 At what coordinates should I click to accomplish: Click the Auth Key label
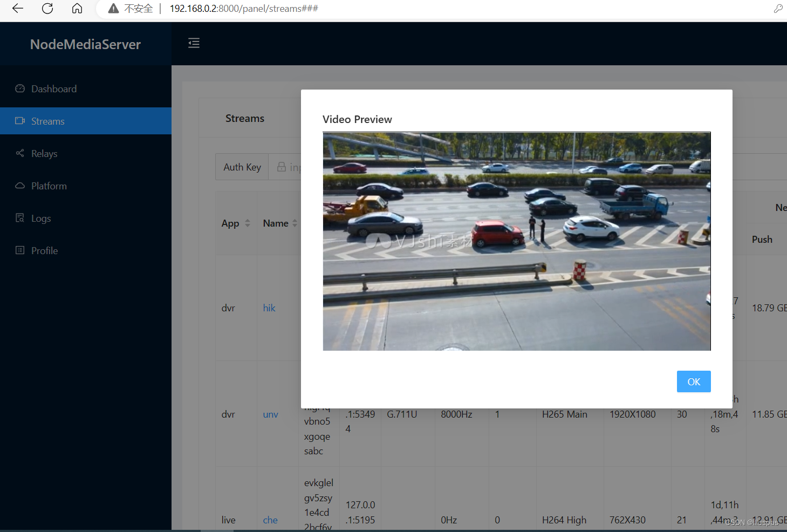[242, 167]
